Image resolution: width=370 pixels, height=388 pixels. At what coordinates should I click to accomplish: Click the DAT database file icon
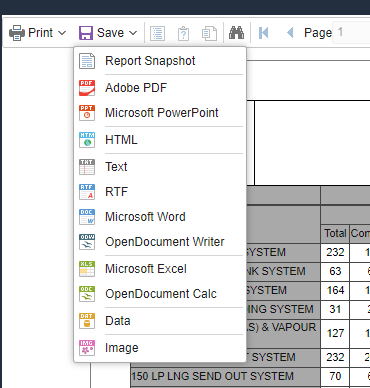coord(87,321)
